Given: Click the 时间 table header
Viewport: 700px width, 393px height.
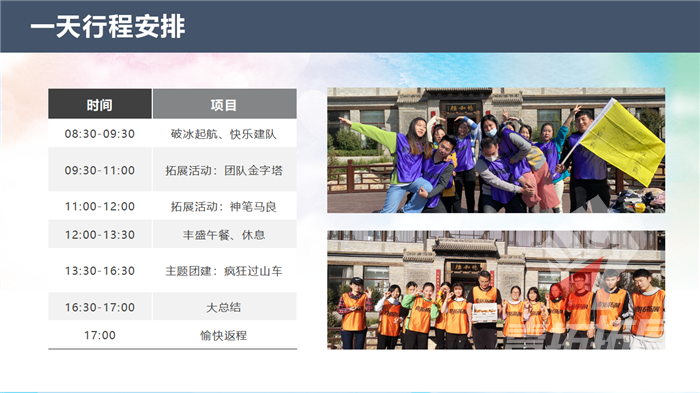Looking at the screenshot, I should point(100,104).
